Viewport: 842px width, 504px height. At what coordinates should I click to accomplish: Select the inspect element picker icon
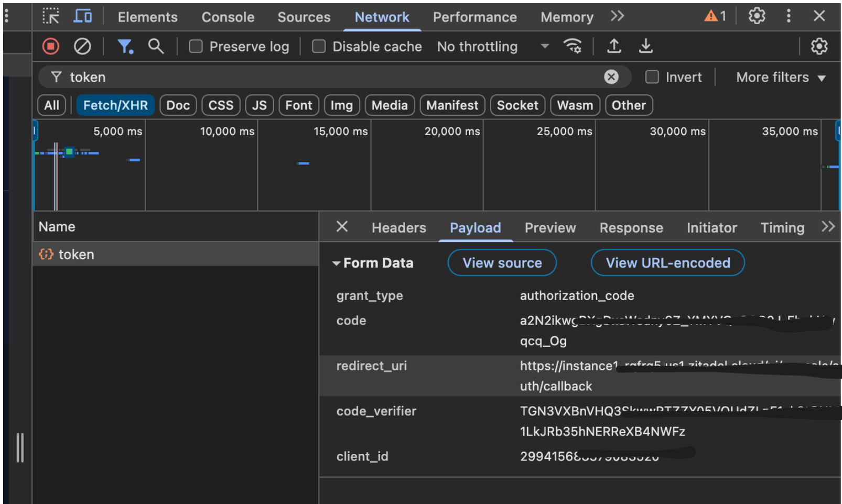pos(51,17)
